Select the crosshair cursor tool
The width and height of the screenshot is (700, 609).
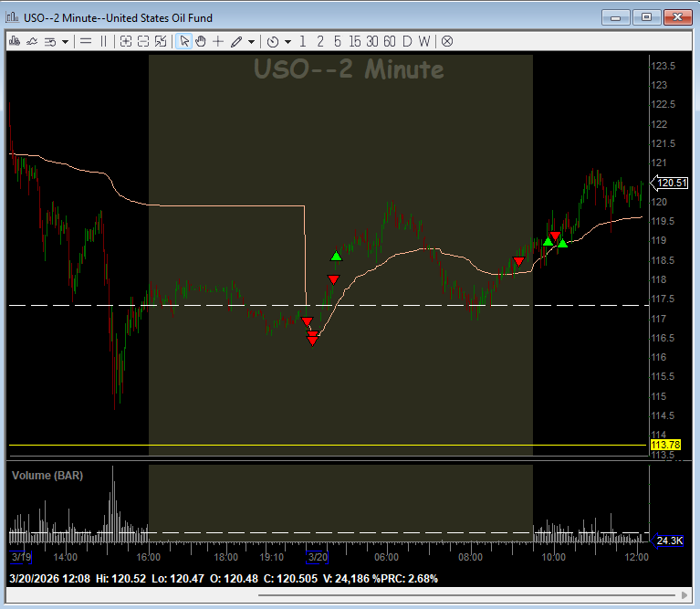(x=218, y=41)
